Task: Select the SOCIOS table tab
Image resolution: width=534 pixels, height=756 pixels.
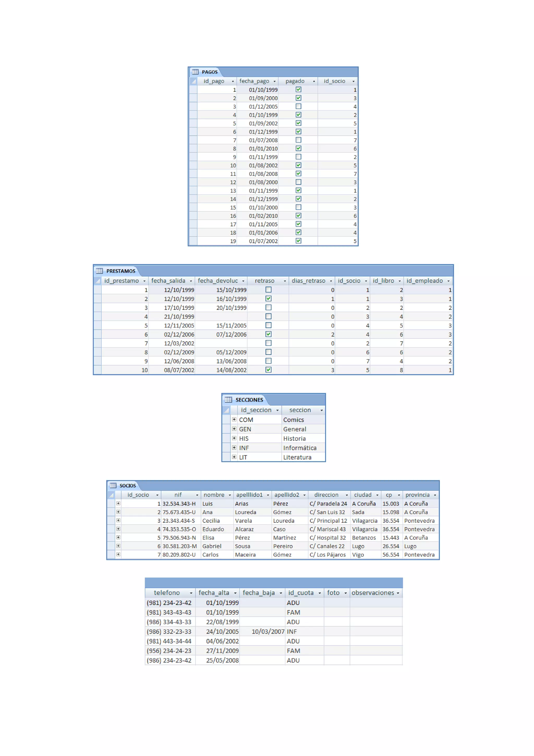Action: (127, 486)
